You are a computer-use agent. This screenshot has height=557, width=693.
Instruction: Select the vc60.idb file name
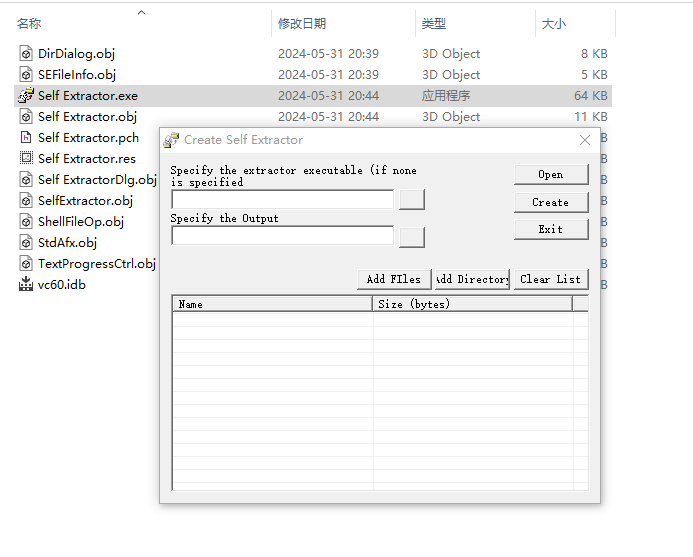point(62,285)
